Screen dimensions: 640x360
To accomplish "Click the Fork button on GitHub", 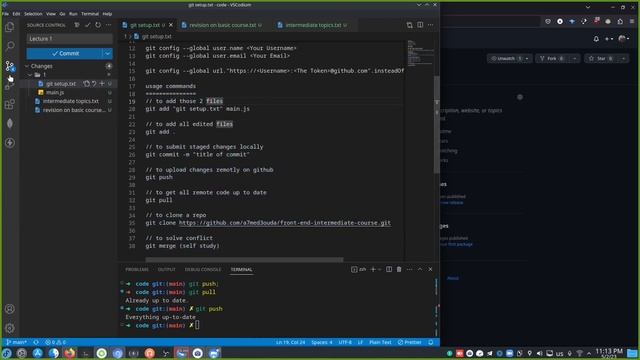I will click(552, 59).
